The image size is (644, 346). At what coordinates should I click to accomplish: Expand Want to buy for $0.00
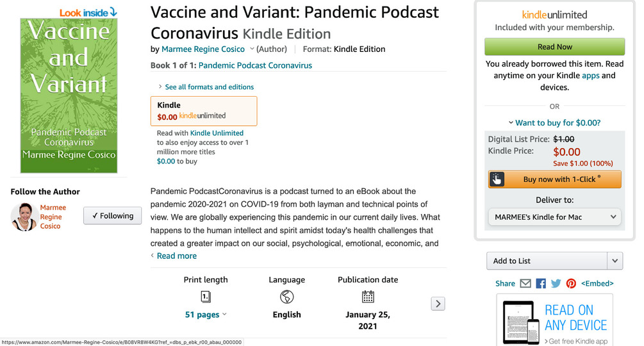(x=554, y=122)
